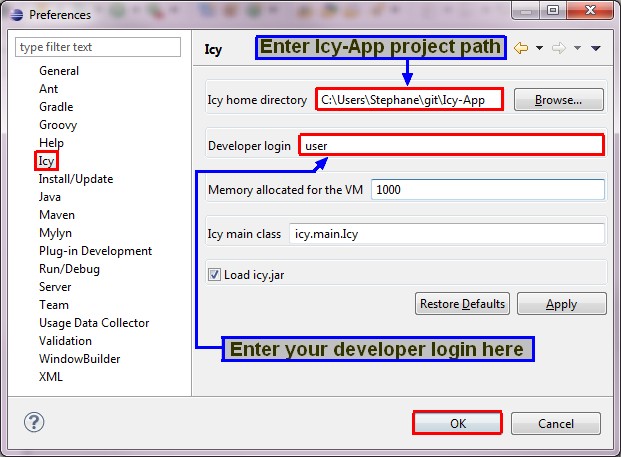Toggle the Load icy.jar checkbox
The image size is (621, 457).
coord(214,274)
